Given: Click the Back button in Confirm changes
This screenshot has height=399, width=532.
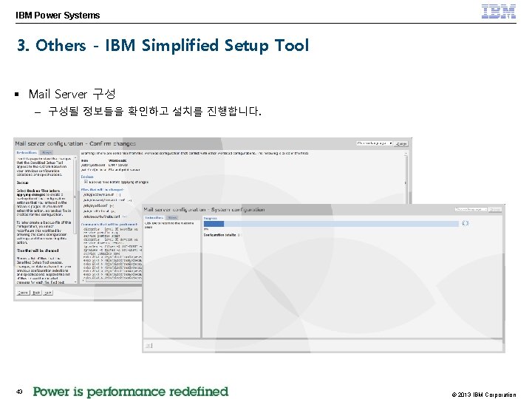Looking at the screenshot, I should point(37,293).
